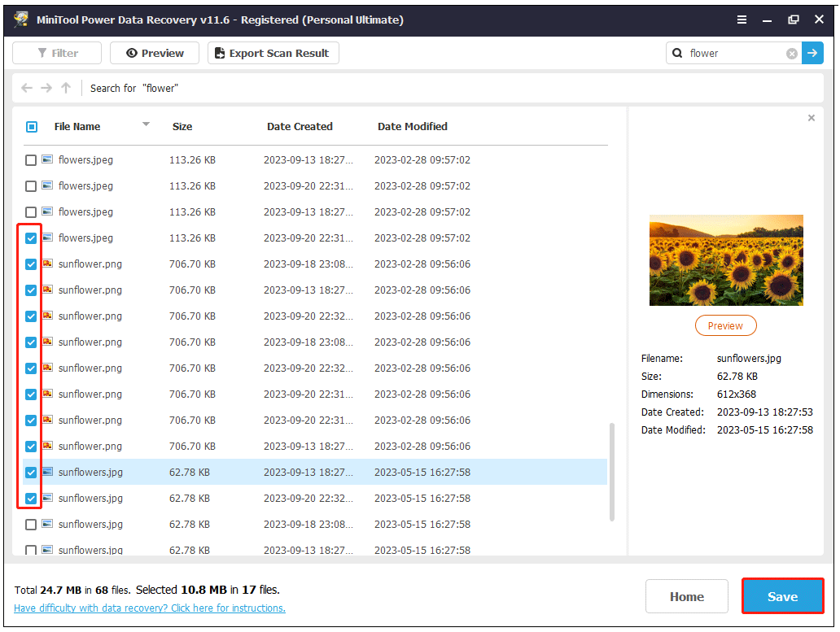Click the Home button
Screen dimensions: 840x632
687,597
